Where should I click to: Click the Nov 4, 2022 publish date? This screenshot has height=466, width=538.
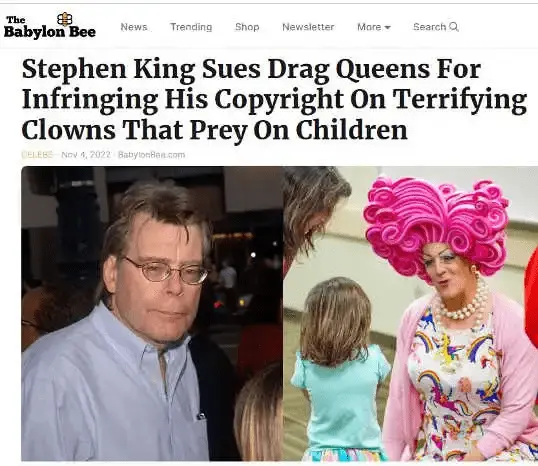(86, 155)
